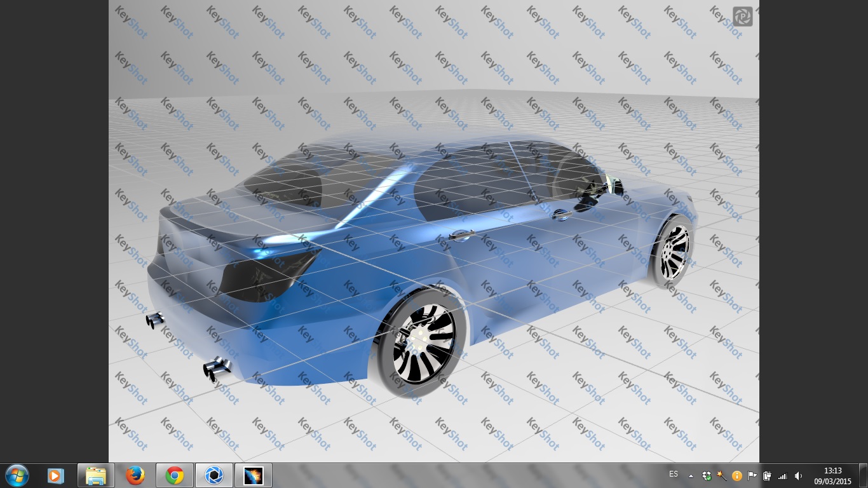
Task: Switch to Firefox in the taskbar
Action: click(135, 475)
